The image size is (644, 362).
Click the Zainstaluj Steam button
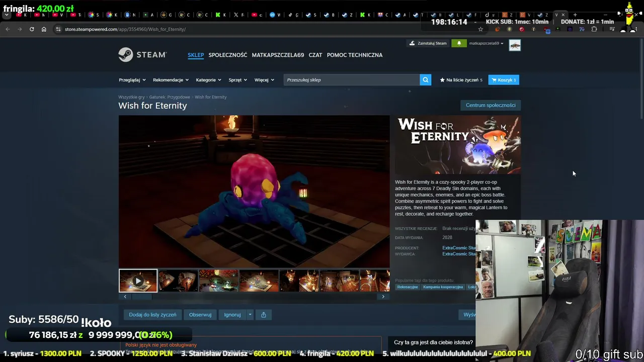pos(428,43)
